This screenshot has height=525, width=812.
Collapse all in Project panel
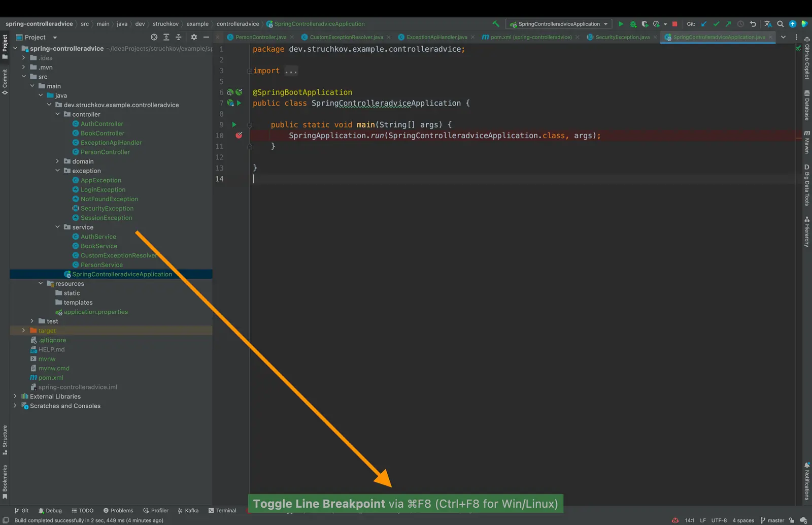point(178,37)
